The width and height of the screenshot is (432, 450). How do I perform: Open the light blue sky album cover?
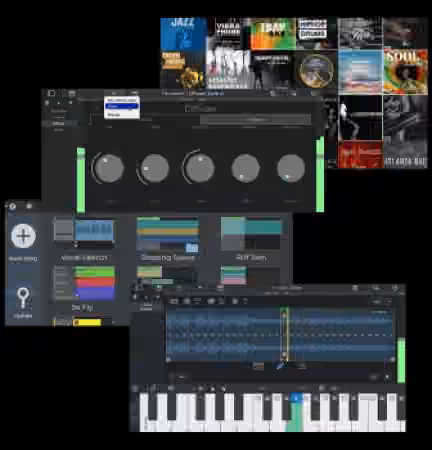coord(360,72)
